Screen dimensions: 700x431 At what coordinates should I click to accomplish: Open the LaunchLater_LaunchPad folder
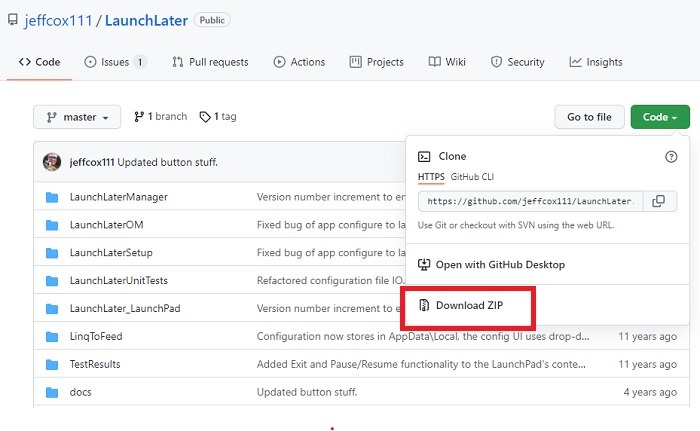(125, 308)
